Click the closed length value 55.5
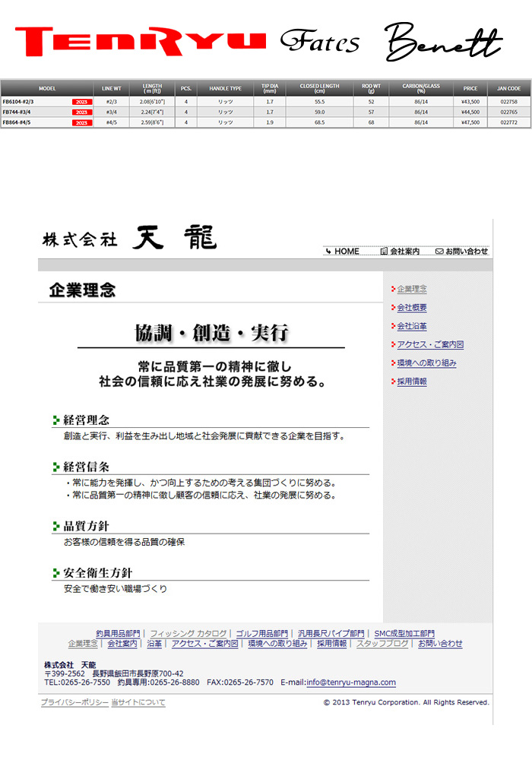The image size is (532, 760). (x=319, y=102)
